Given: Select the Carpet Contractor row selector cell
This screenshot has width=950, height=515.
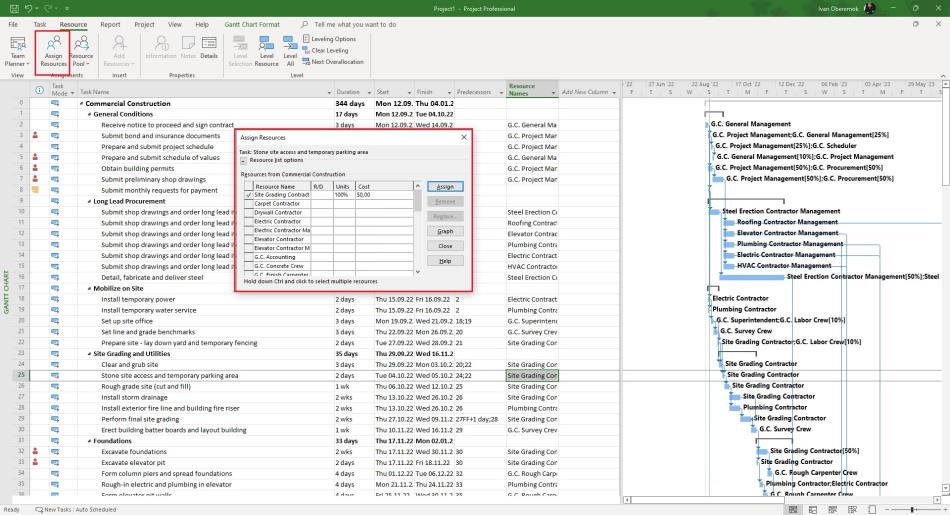Looking at the screenshot, I should [248, 204].
